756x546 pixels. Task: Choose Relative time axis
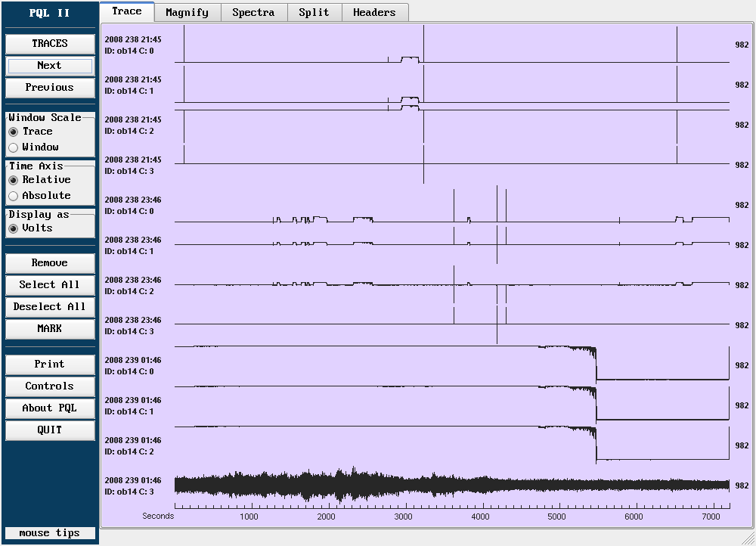point(14,180)
